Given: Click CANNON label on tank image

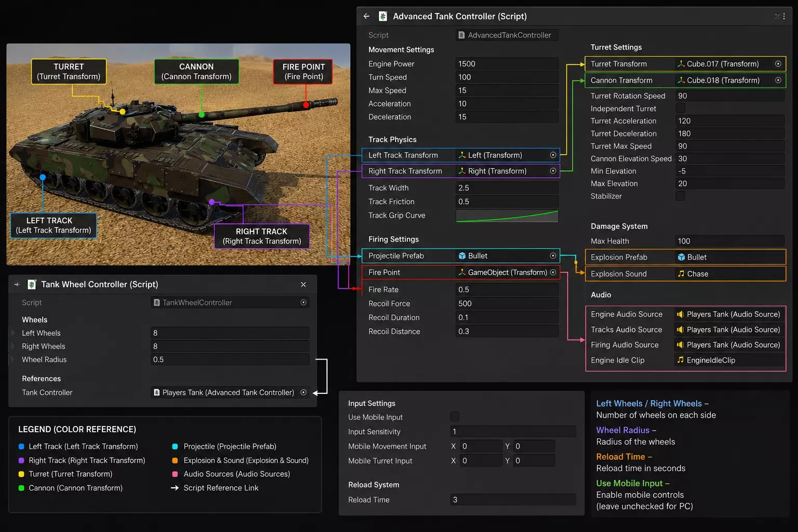Looking at the screenshot, I should pos(196,72).
